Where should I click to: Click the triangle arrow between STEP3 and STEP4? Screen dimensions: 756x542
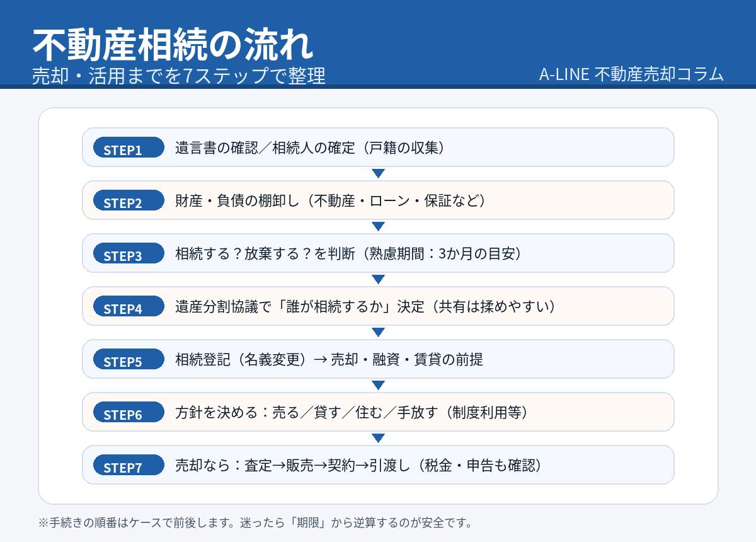click(378, 280)
